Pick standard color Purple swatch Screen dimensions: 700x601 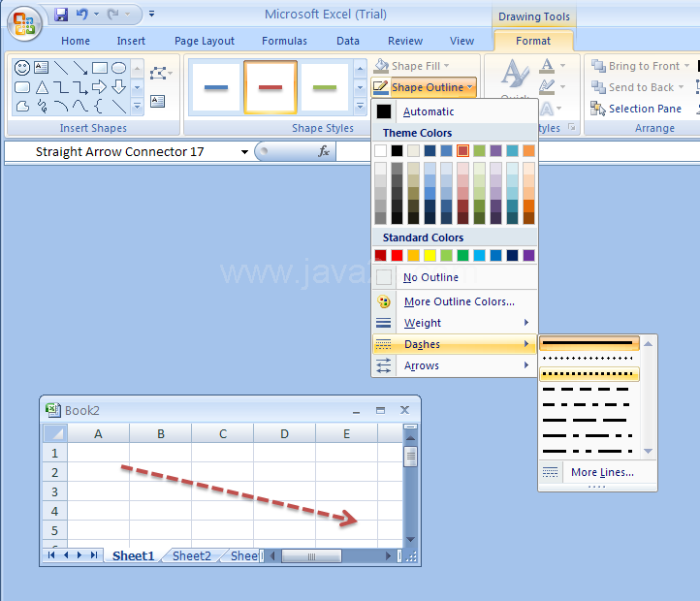[528, 255]
